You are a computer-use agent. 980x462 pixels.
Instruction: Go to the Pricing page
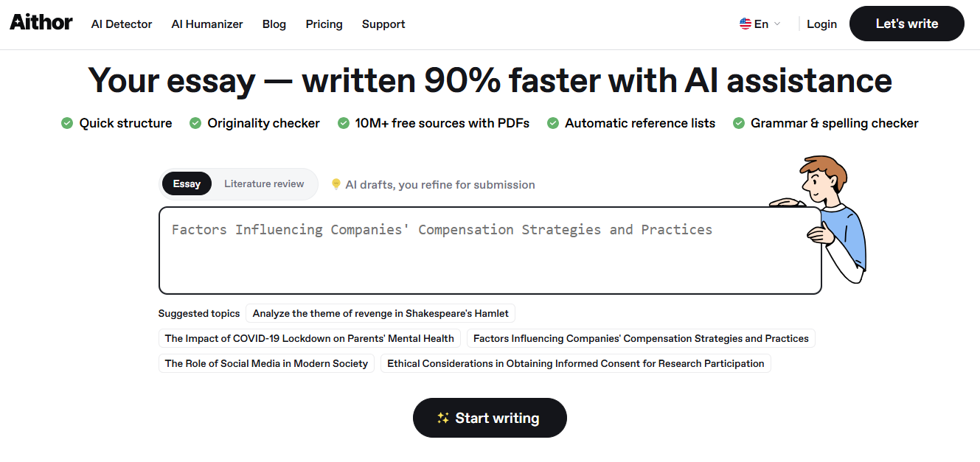pyautogui.click(x=324, y=24)
